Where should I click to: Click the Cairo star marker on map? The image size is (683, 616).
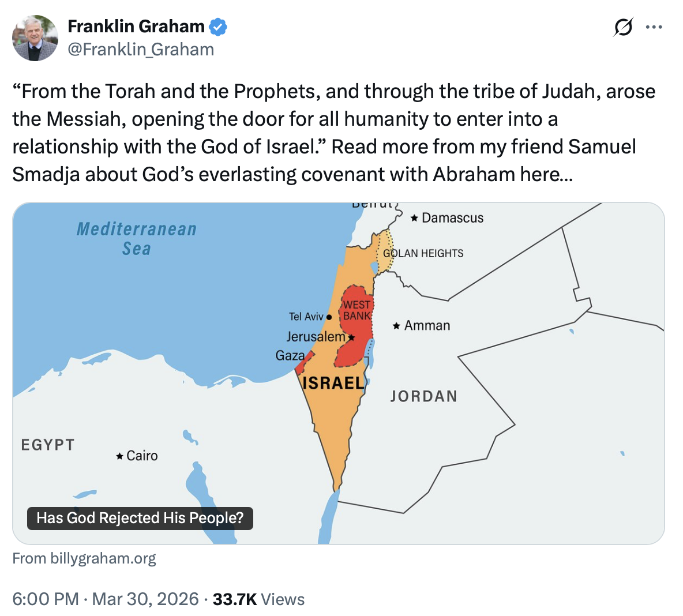[119, 456]
